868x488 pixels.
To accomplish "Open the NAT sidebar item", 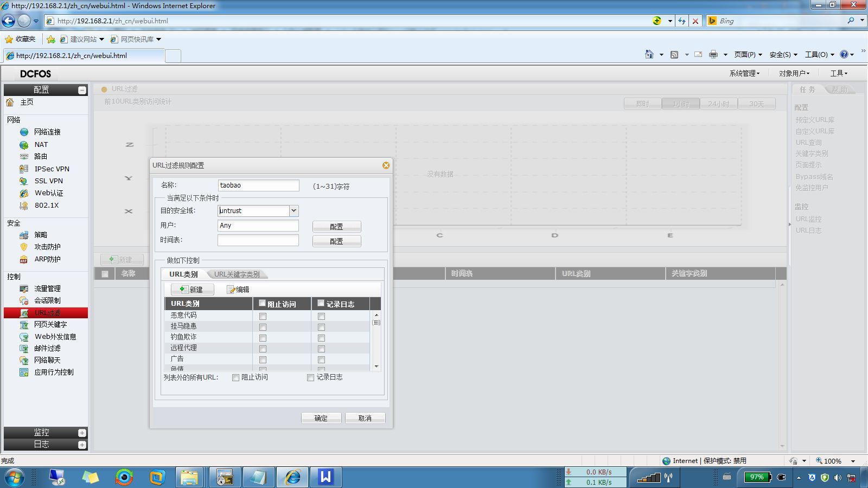I will point(41,145).
